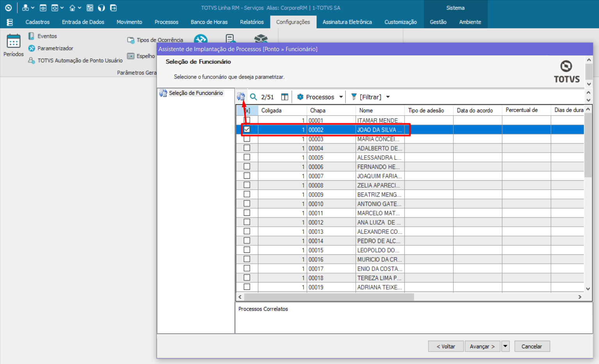Check the checkbox for chapa 00005
This screenshot has width=599, height=364.
(x=247, y=157)
